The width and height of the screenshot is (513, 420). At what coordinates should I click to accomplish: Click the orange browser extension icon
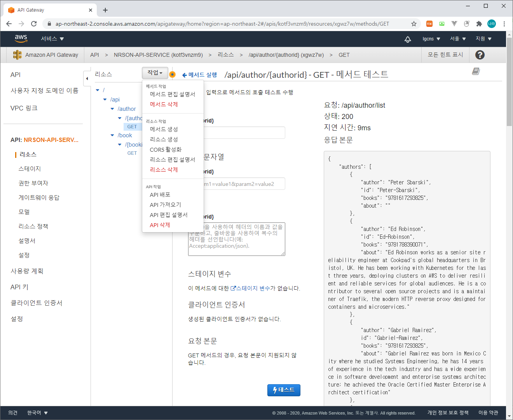429,24
